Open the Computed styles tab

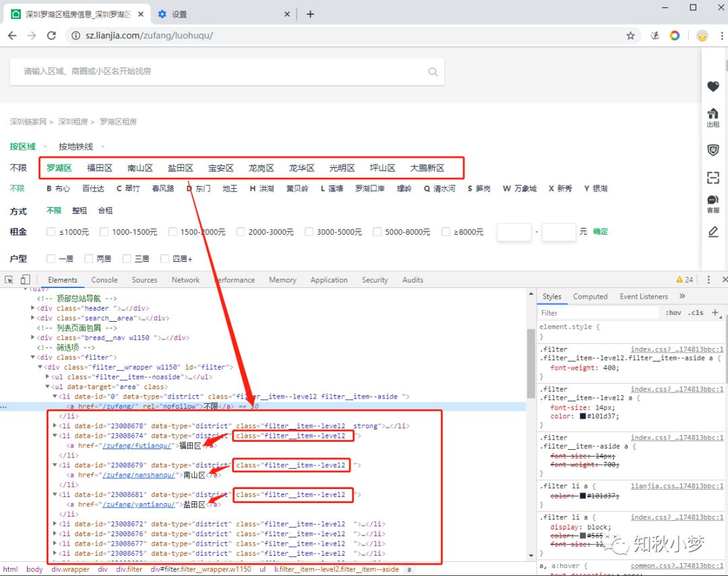point(590,296)
